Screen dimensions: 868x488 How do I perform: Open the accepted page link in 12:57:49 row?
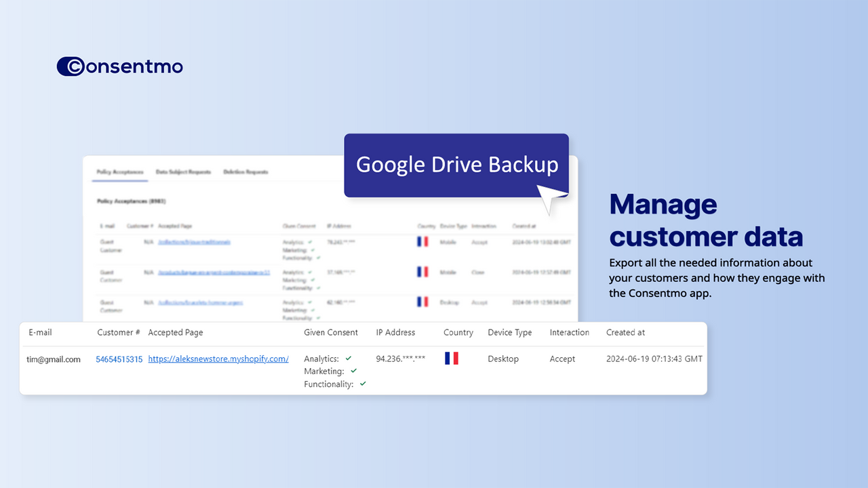click(214, 272)
